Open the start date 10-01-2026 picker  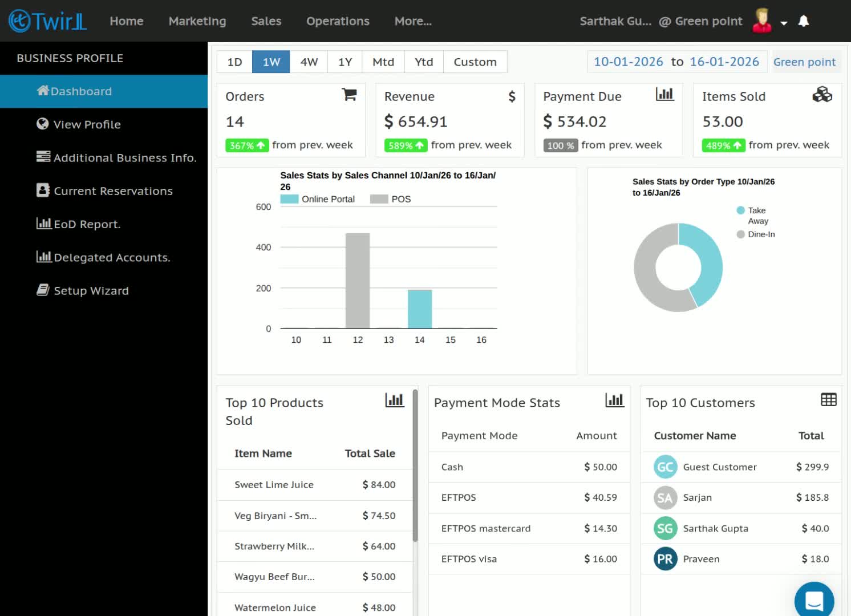pyautogui.click(x=629, y=62)
